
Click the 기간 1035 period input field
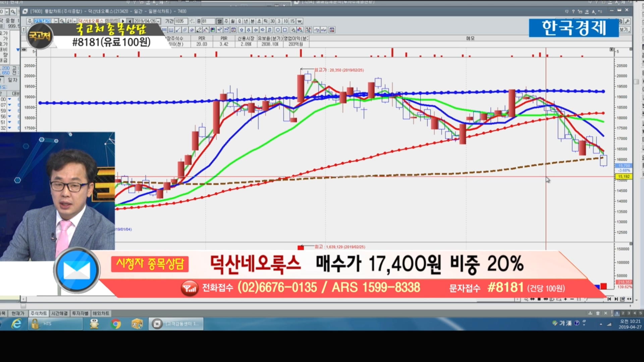tap(181, 21)
